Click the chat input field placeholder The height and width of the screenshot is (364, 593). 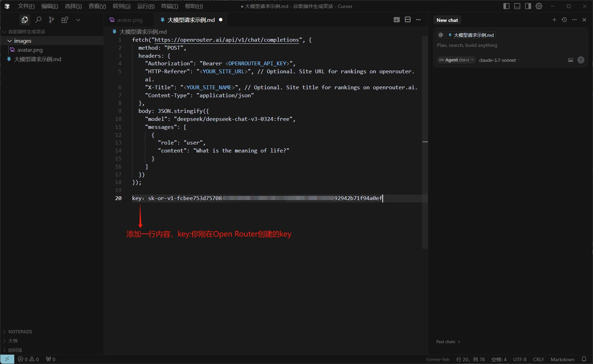[x=467, y=45]
